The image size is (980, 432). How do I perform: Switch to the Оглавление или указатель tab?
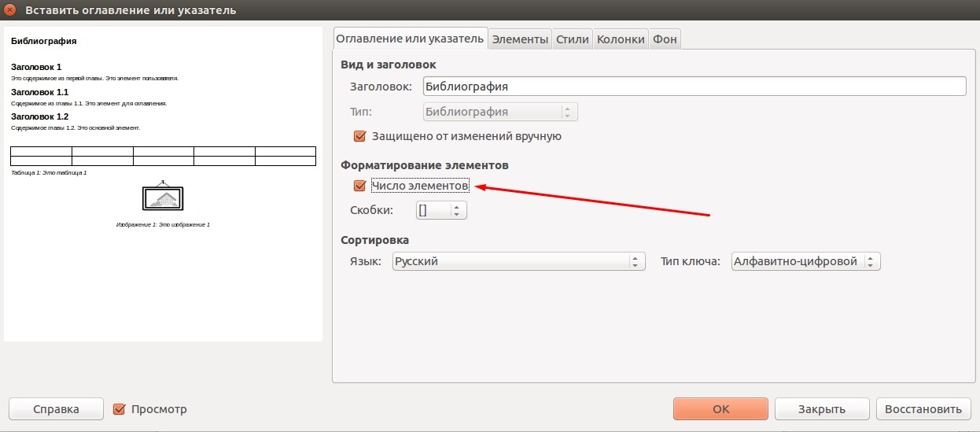411,38
